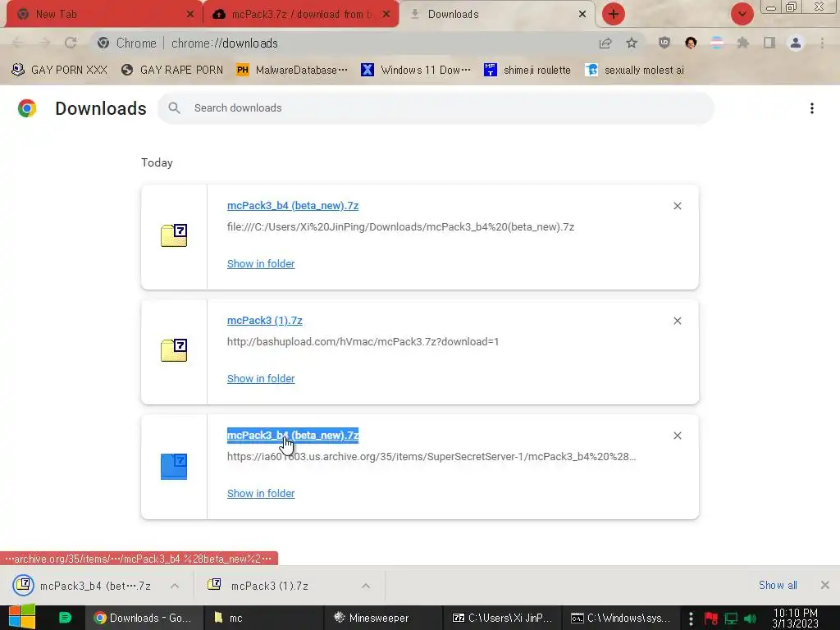Close the New Tab tab
The width and height of the screenshot is (840, 630).
[190, 15]
